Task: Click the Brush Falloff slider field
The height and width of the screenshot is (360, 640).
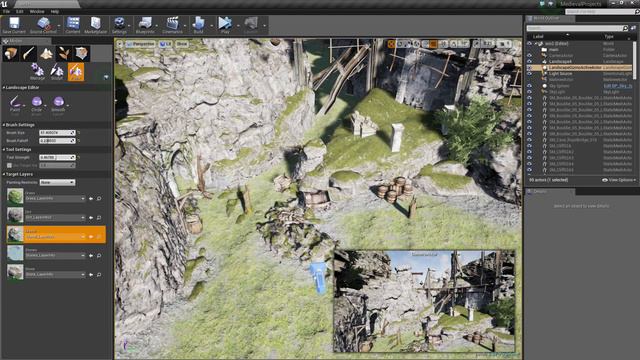Action: tap(58, 141)
